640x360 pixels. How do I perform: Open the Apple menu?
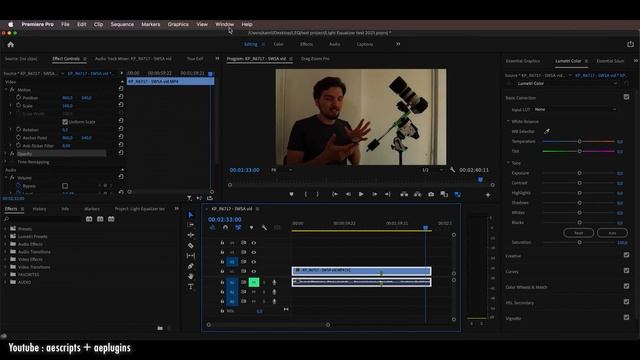(11, 24)
